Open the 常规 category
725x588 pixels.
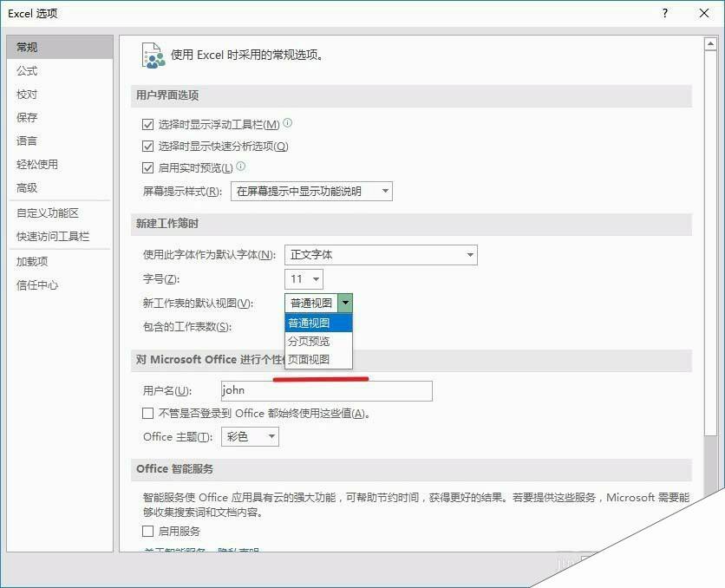tap(60, 47)
